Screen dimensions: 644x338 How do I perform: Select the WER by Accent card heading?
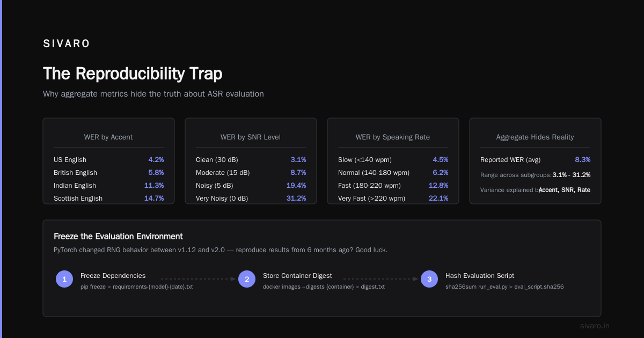point(108,137)
